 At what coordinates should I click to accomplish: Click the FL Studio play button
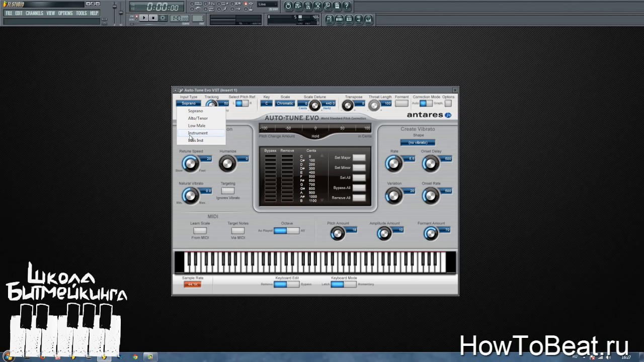(143, 18)
